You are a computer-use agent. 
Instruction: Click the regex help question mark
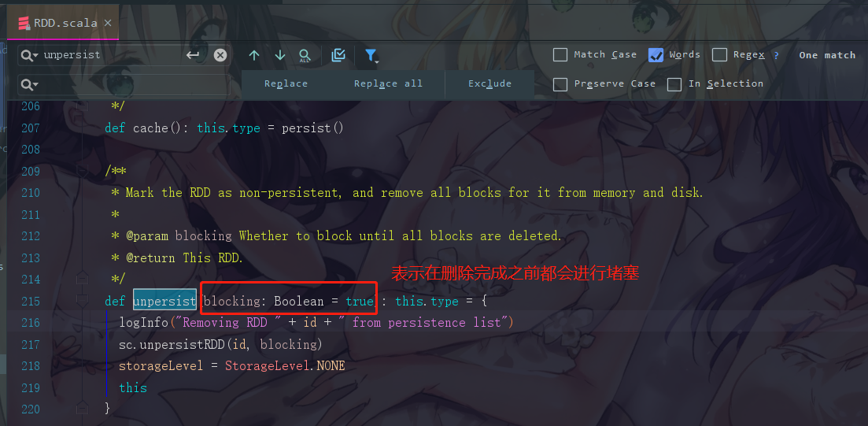tap(776, 55)
